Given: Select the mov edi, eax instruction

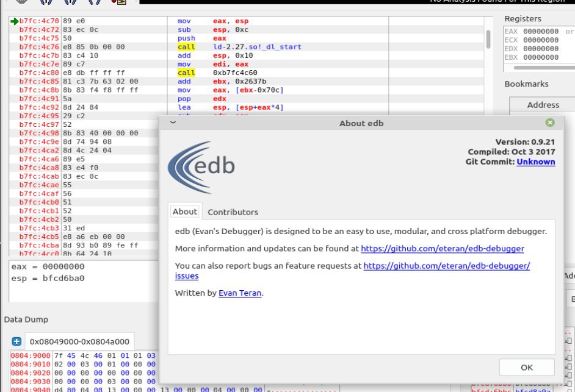Looking at the screenshot, I should click(213, 64).
